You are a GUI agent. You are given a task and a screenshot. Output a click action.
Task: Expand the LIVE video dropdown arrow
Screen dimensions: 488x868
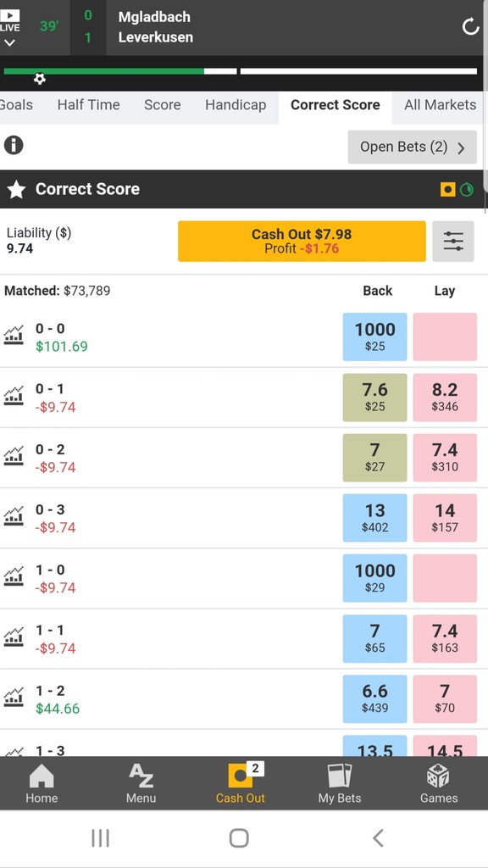pyautogui.click(x=9, y=43)
